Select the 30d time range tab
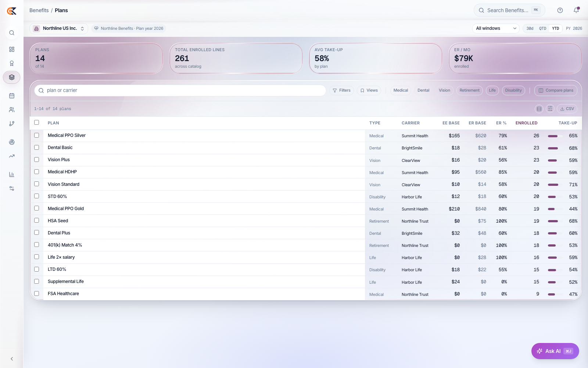 tap(530, 28)
